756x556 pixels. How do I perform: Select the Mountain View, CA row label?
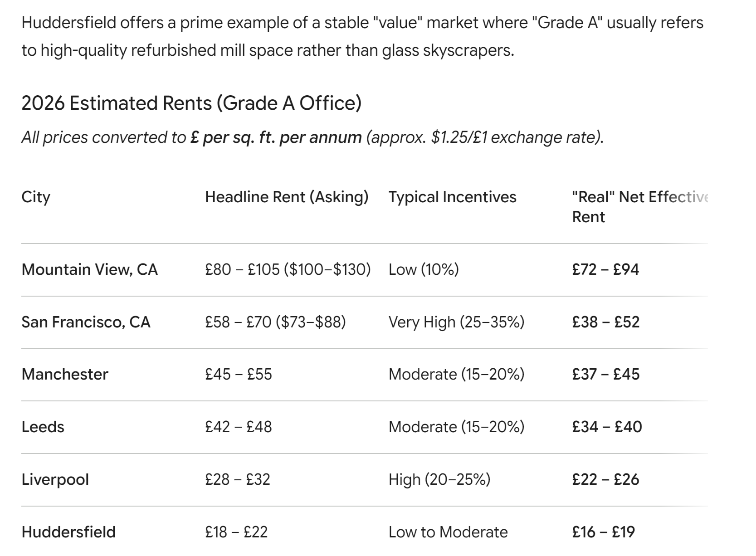pos(89,270)
